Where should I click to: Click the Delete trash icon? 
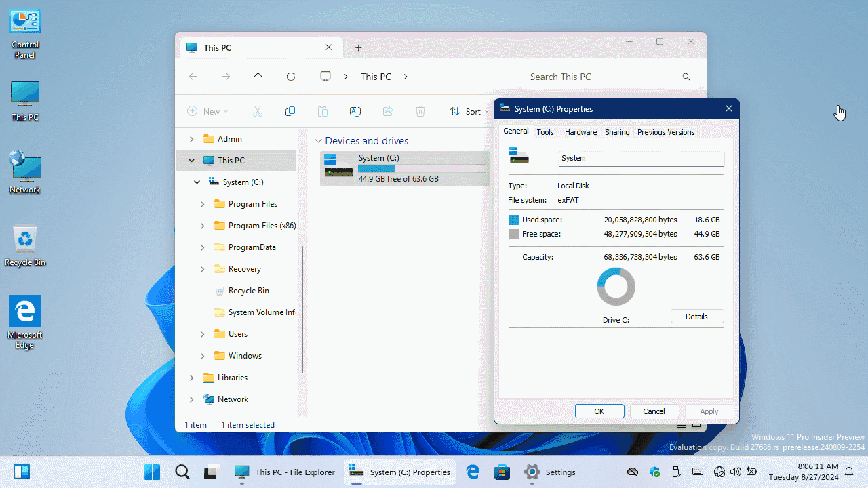(420, 111)
